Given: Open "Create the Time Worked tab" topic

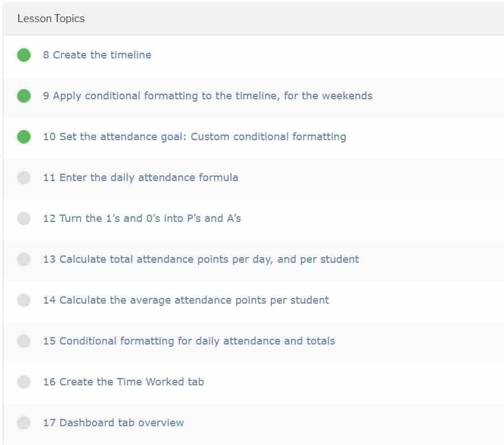Looking at the screenshot, I should (123, 382).
